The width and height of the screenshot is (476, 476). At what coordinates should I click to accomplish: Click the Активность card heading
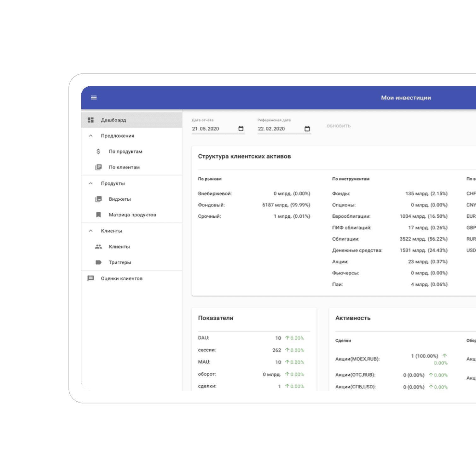point(353,318)
